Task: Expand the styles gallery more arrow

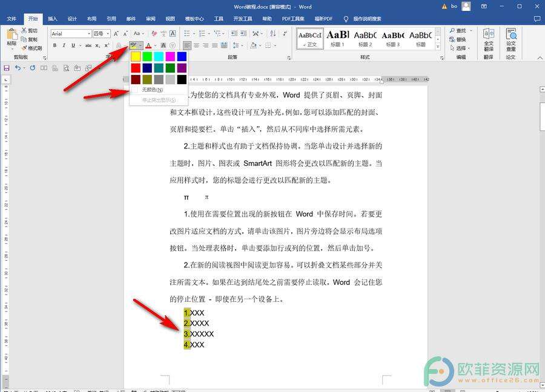Action: [x=438, y=47]
